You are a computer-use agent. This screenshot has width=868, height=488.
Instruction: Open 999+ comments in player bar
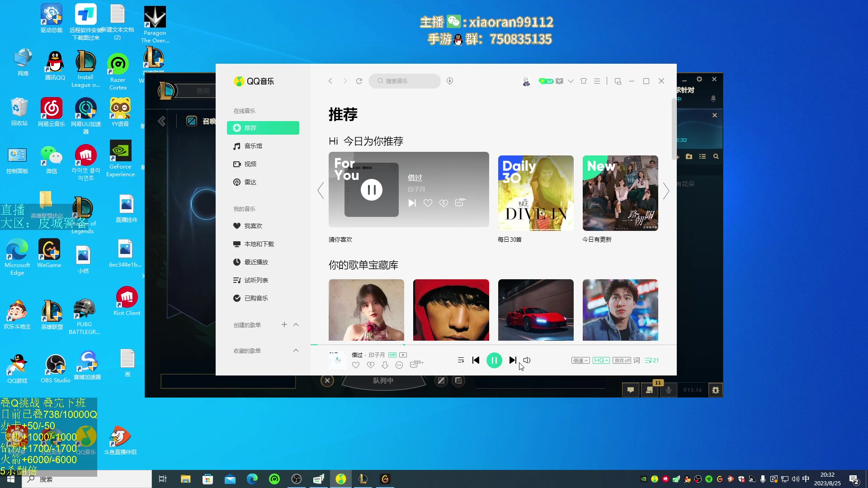416,364
